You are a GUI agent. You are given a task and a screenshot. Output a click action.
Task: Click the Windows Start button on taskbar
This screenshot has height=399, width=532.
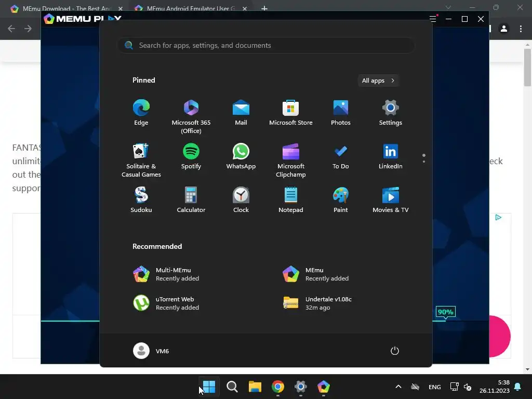209,387
